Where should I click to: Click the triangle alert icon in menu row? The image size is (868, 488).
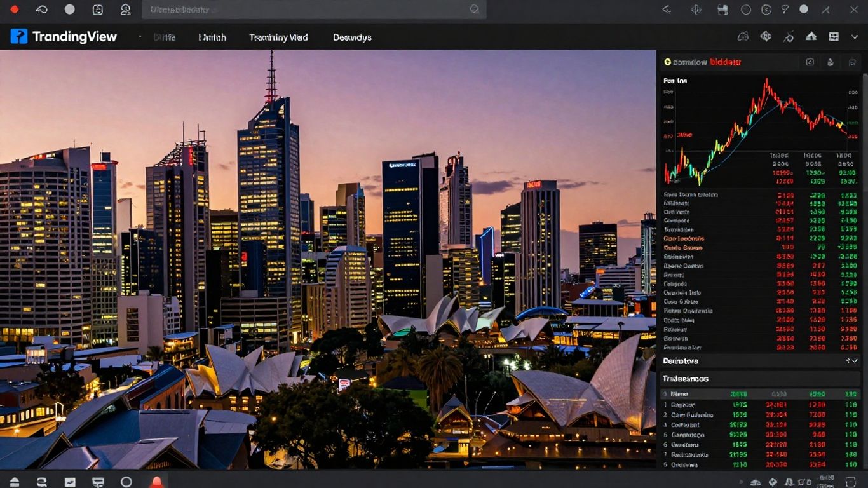(811, 37)
